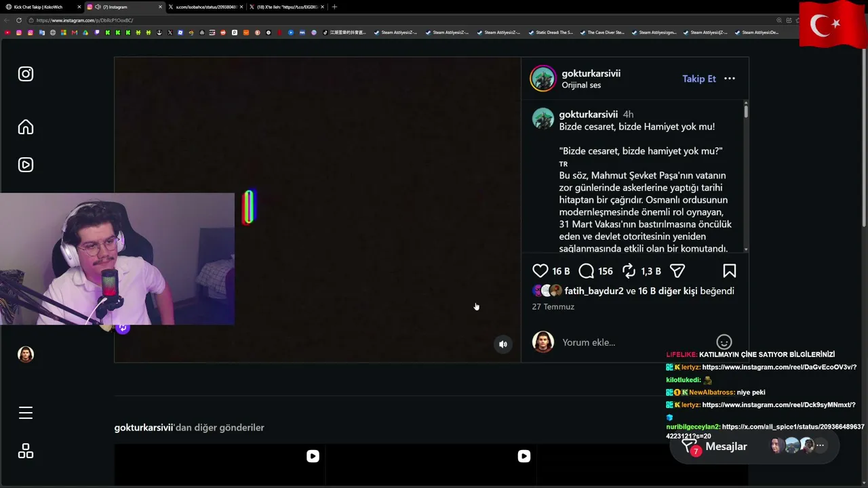Go to the Instagram Home feed icon

(26, 127)
